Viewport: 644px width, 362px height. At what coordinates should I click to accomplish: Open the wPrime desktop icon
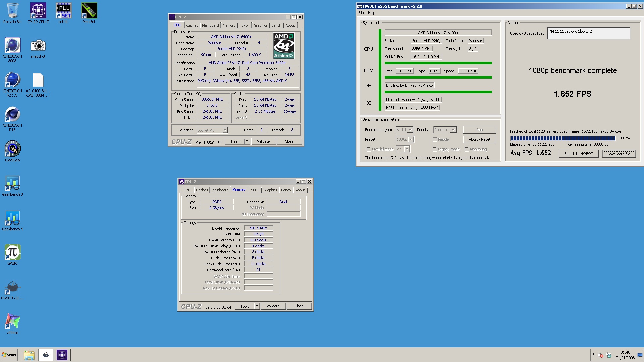12,324
